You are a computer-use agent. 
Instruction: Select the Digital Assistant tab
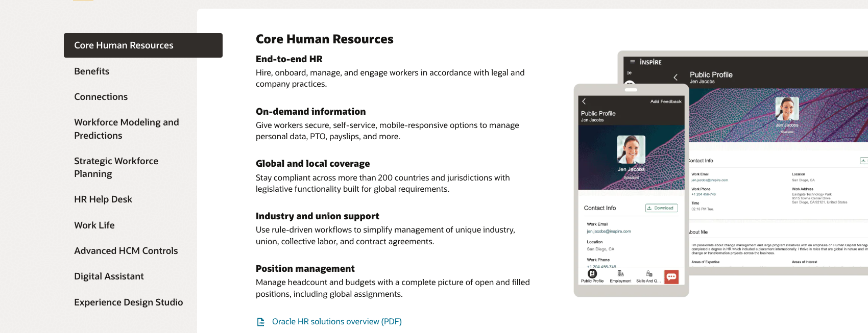[109, 276]
